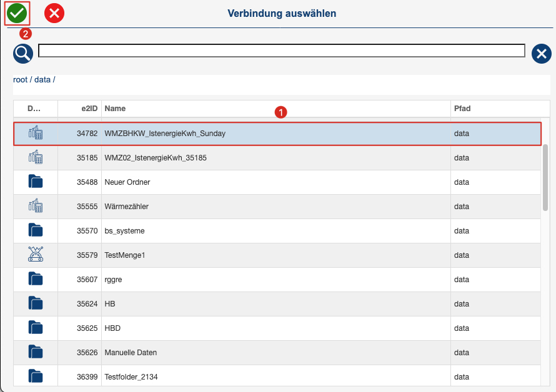Viewport: 556px width, 392px height.
Task: Clear search with blue X icon
Action: (x=542, y=54)
